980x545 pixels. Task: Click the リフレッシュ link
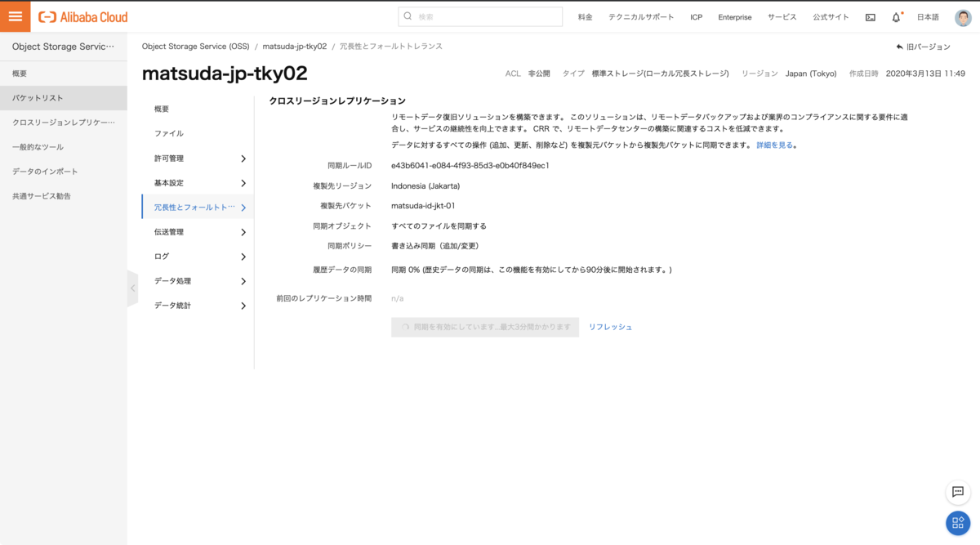pos(610,327)
